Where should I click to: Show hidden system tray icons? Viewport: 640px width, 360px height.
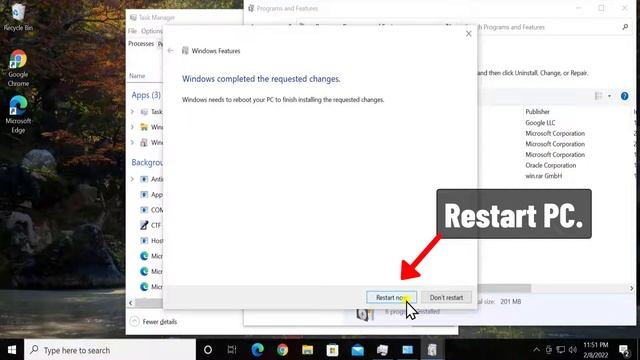[x=536, y=350]
